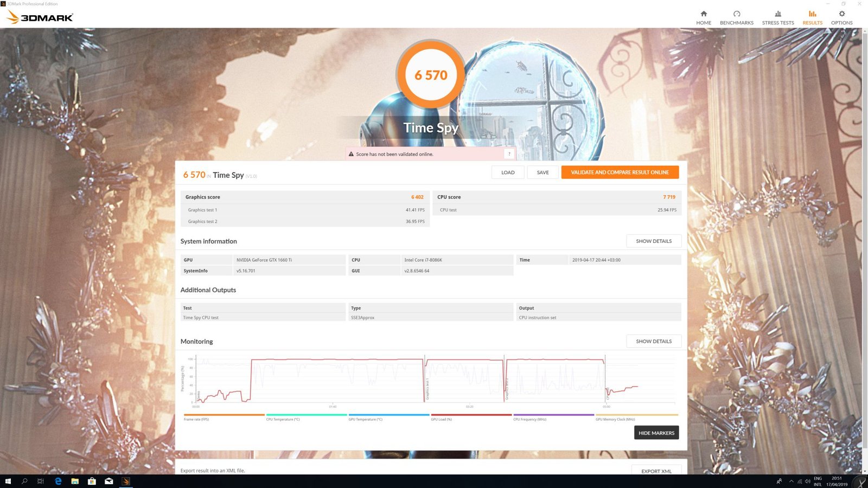
Task: Click the Graphics test 2 timeline marker
Action: pyautogui.click(x=507, y=389)
